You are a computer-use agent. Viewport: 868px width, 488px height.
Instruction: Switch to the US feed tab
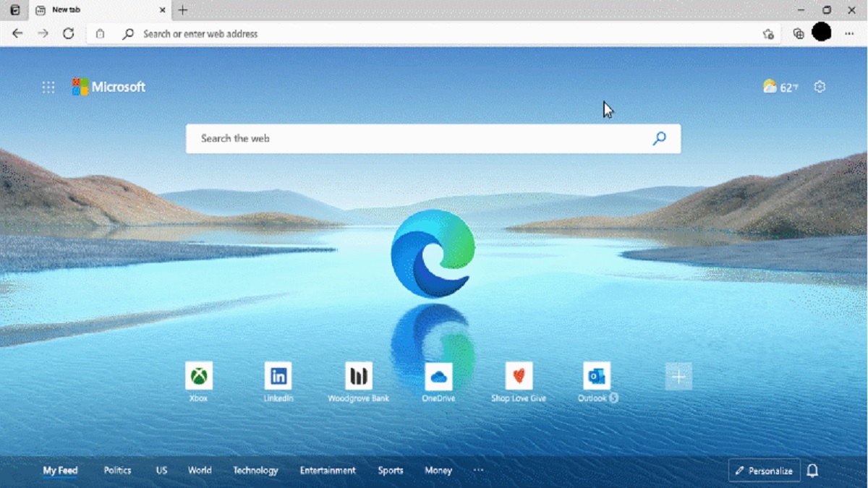click(161, 471)
